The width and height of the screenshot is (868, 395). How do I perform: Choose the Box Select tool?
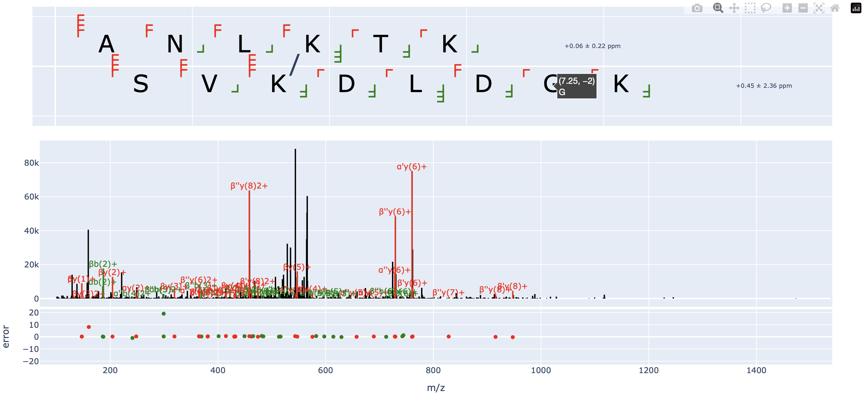[x=750, y=8]
